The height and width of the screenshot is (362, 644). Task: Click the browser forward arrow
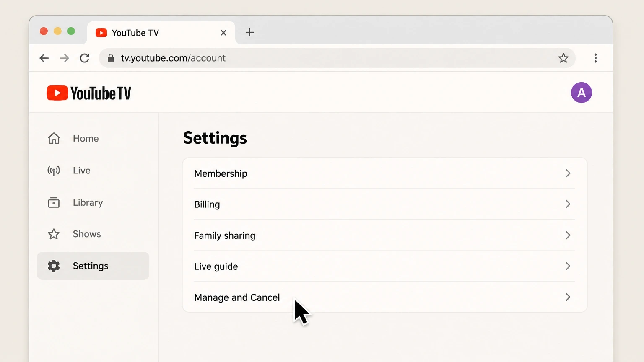64,58
